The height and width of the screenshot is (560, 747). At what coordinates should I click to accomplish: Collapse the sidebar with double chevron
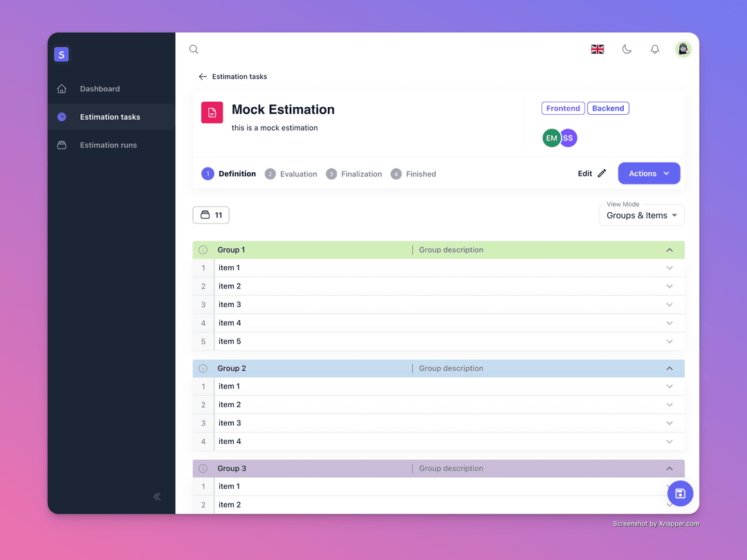157,496
